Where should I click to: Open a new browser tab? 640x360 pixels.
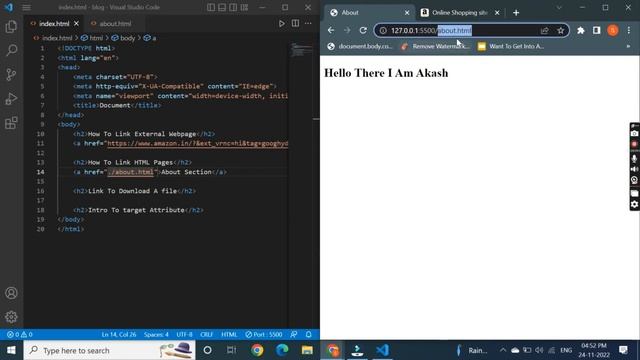click(x=516, y=13)
